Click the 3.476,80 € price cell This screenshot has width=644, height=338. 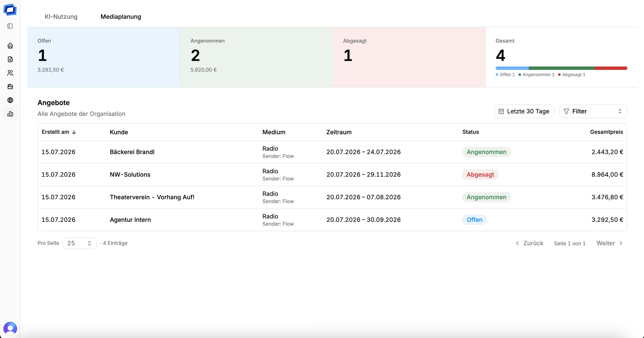607,197
